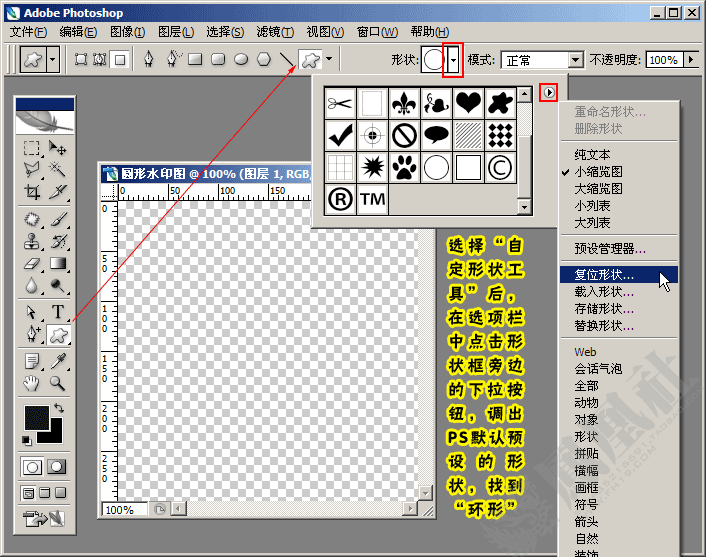This screenshot has height=557, width=706.
Task: Select the Hand tool
Action: (x=32, y=383)
